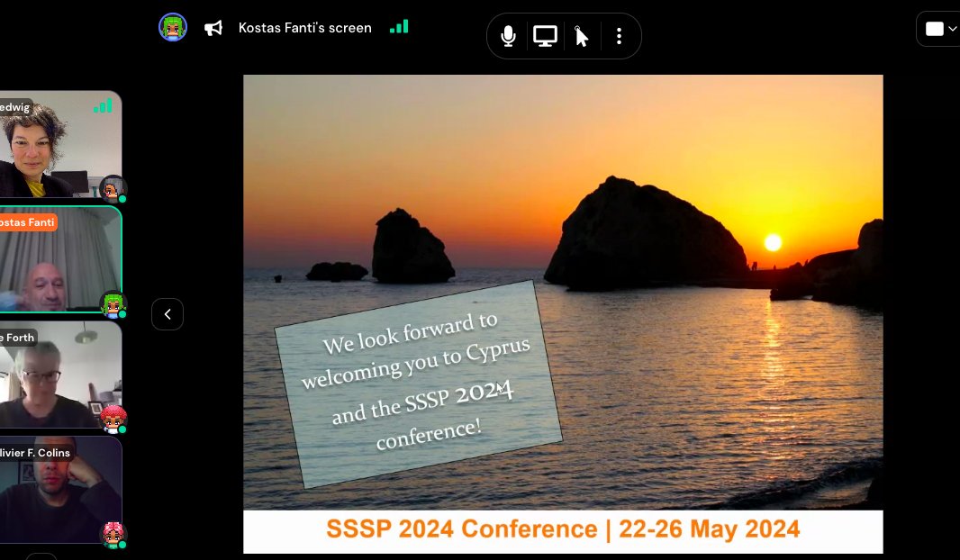The width and height of the screenshot is (960, 560).
Task: Click the megaphone announcement icon
Action: coord(213,28)
